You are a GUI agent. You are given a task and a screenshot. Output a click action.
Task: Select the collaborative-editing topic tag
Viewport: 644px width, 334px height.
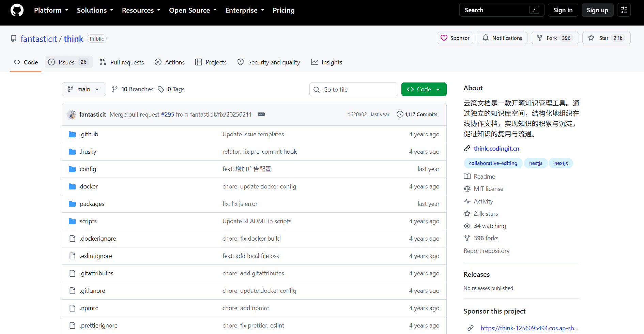click(x=493, y=163)
